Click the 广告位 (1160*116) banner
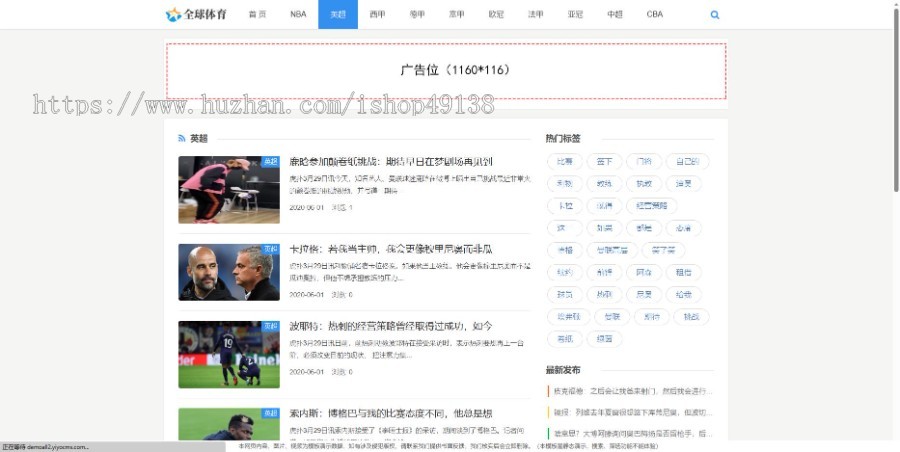The image size is (900, 452). 446,71
